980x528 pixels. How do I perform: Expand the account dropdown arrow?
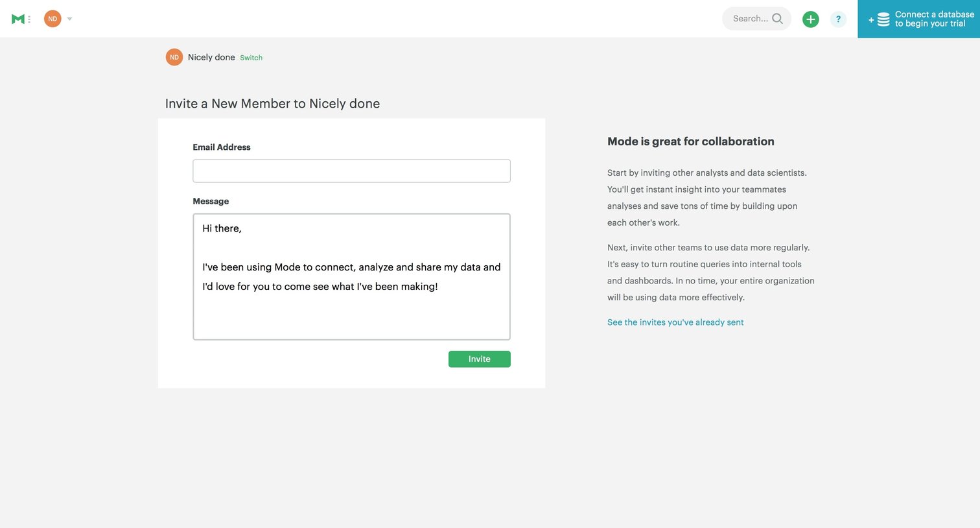69,19
